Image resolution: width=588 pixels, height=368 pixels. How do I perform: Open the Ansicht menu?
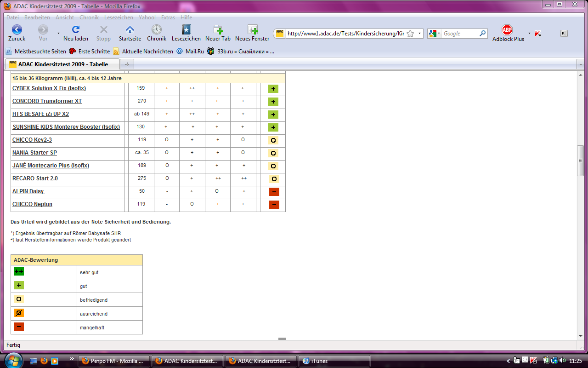(x=65, y=17)
